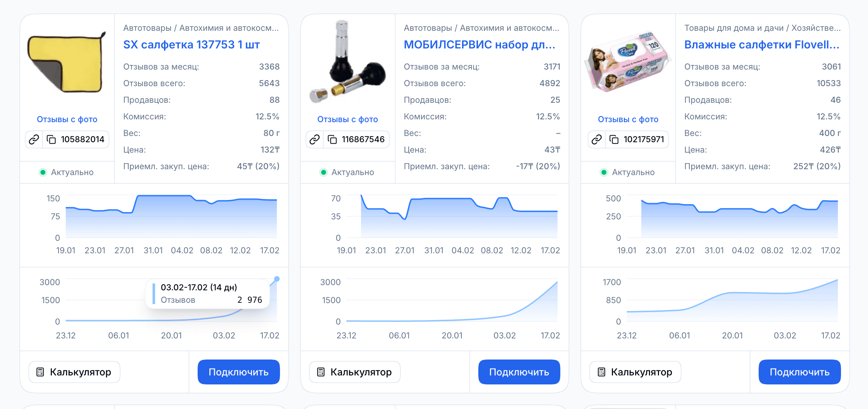Copy link icon for product 102175971
Viewport: 868px width, 409px height.
coord(597,139)
